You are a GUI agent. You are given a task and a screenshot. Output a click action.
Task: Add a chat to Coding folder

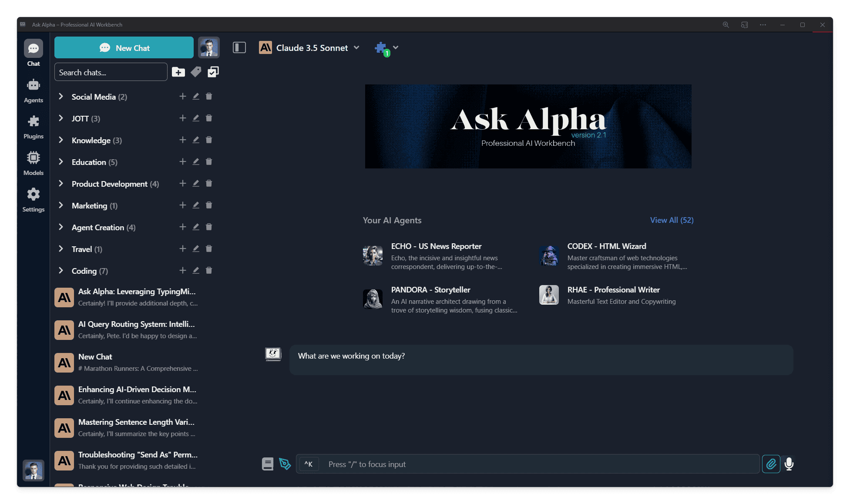point(183,270)
